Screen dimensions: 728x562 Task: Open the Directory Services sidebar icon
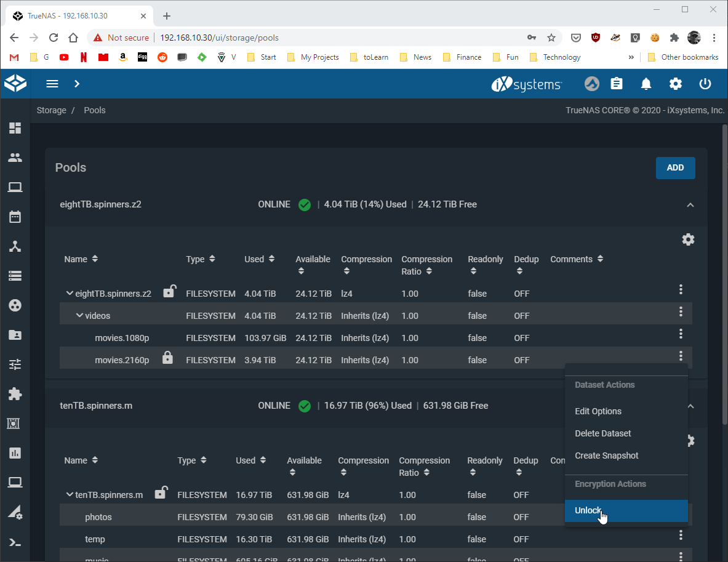click(x=15, y=305)
